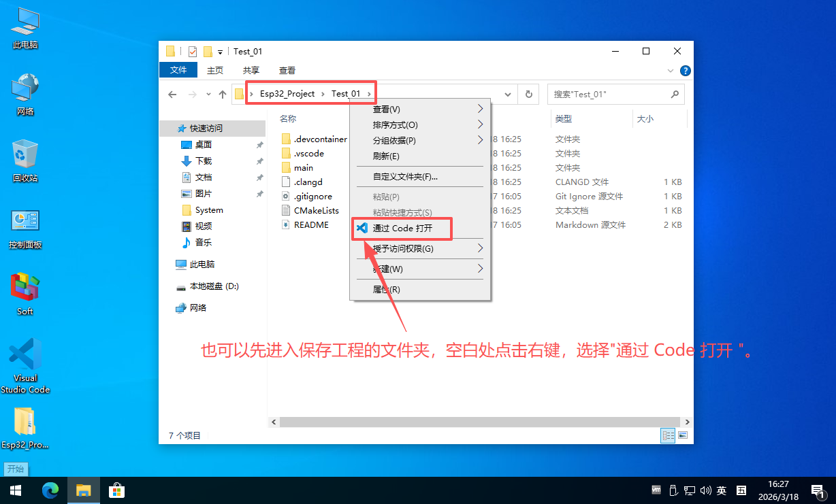Select the .gitignore file
Screen dimensions: 836x504
[x=306, y=197]
